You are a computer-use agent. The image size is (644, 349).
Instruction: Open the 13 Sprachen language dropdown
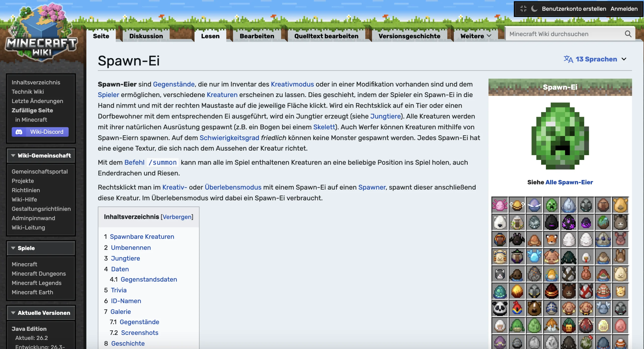click(x=595, y=59)
